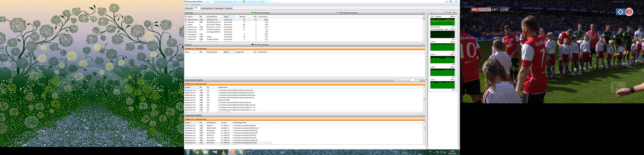Hide graph pane using arrow button
Image resolution: width=644 pixels, height=155 pixels.
pyautogui.click(x=432, y=13)
